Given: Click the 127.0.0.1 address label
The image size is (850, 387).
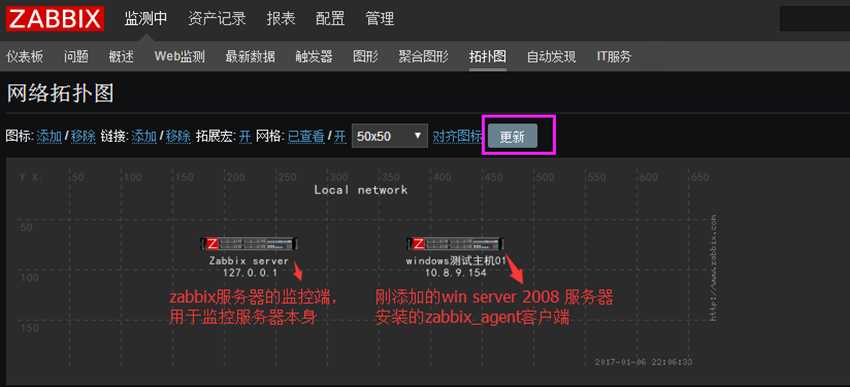Looking at the screenshot, I should pyautogui.click(x=249, y=273).
